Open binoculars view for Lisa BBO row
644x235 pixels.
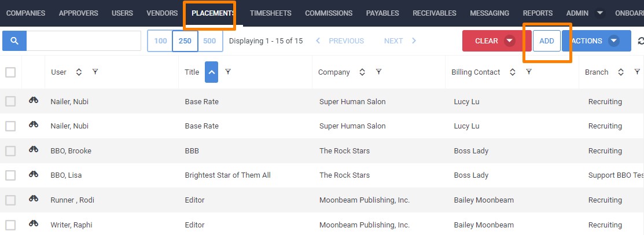point(34,174)
